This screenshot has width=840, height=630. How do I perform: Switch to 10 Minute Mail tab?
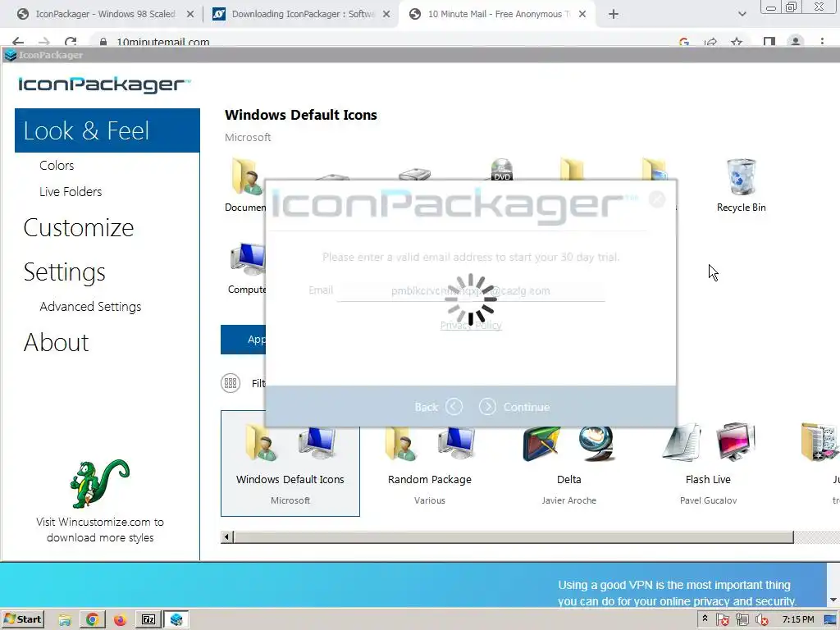click(x=496, y=14)
